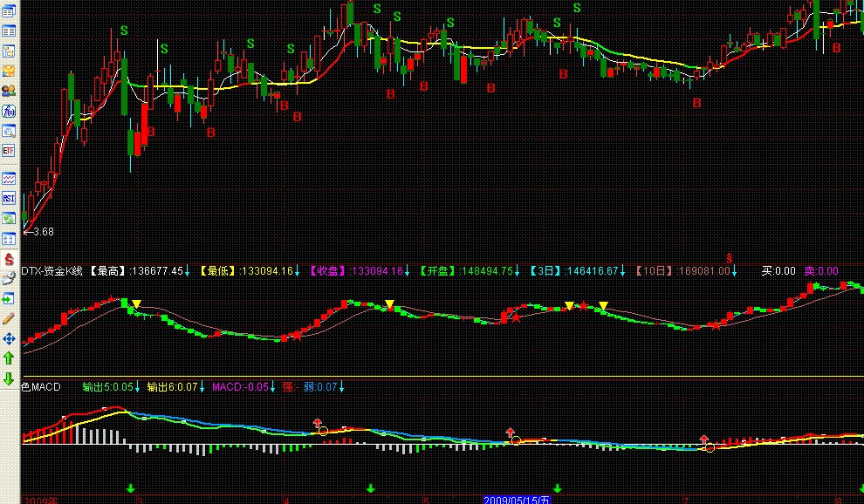Click the arrow after 收盘 value

click(x=408, y=270)
